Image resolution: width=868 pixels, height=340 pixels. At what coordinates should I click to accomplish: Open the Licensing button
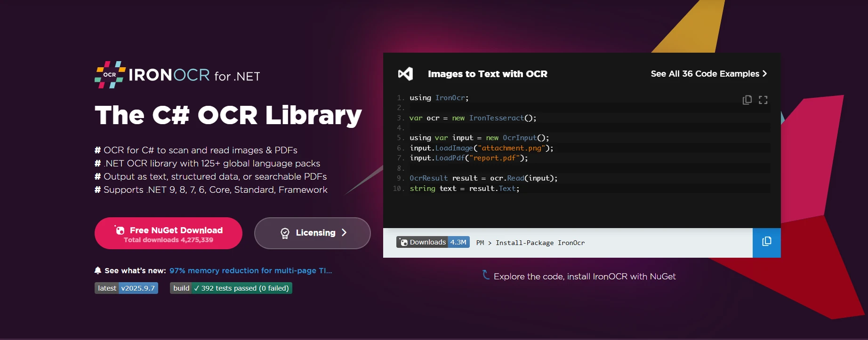click(x=312, y=233)
